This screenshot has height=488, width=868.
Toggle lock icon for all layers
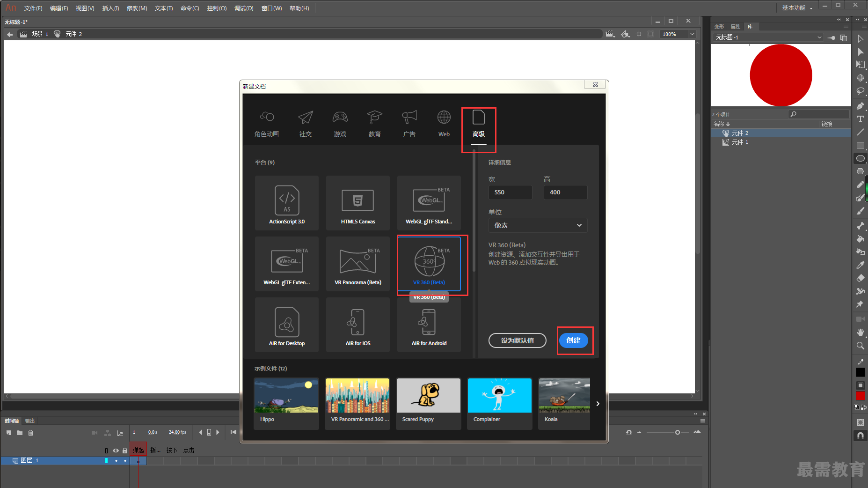tap(125, 451)
